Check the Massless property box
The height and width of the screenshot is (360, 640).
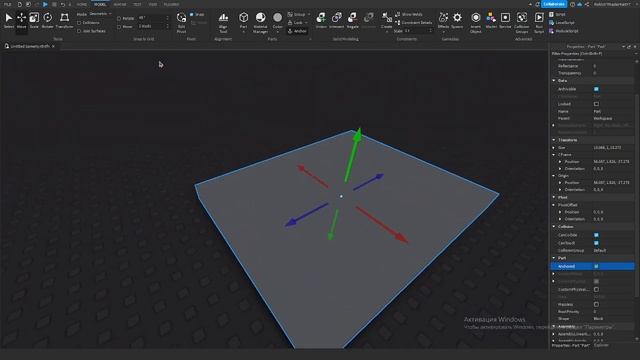pyautogui.click(x=596, y=304)
